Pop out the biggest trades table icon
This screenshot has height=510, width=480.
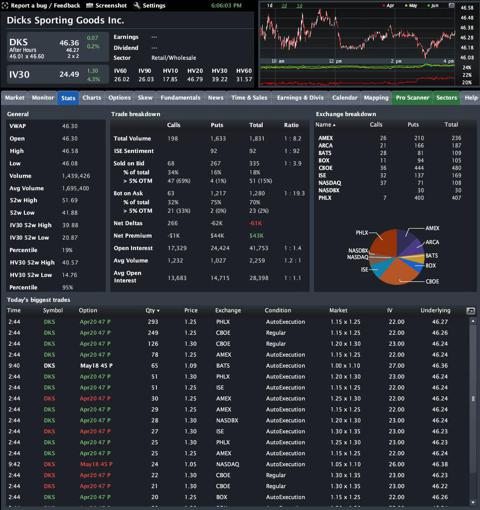470,311
